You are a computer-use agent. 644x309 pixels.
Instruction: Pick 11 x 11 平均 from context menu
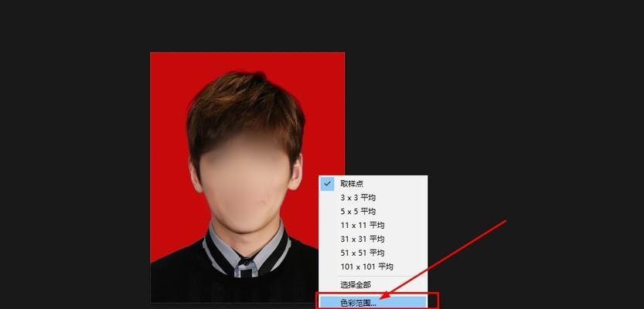click(x=373, y=226)
